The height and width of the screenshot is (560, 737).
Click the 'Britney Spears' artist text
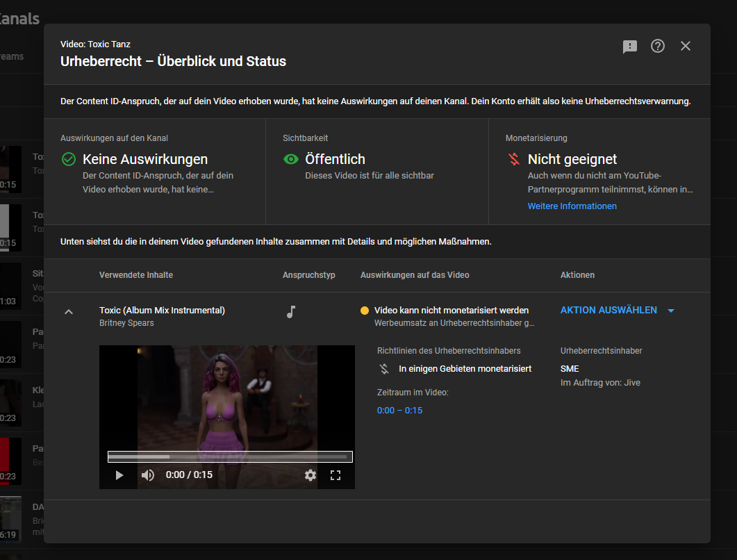[126, 323]
